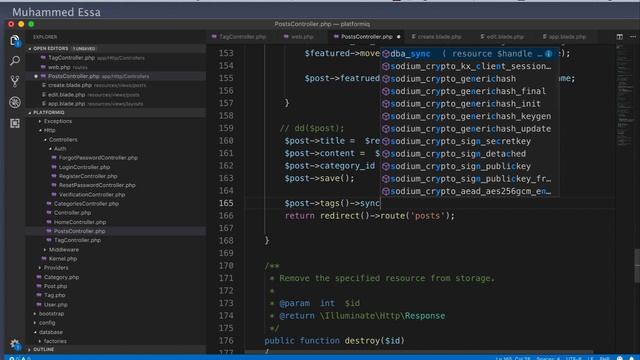Expand the Exceptions folder
Viewport: 640px width, 360px height.
click(58, 121)
